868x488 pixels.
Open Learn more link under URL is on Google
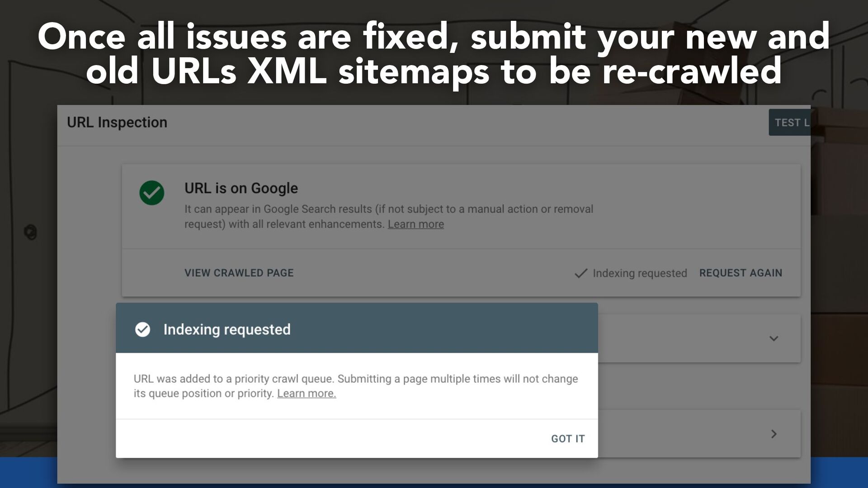[416, 224]
